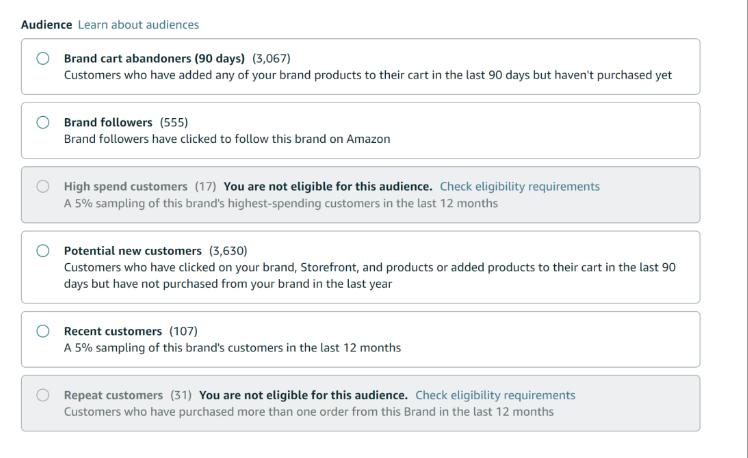Image resolution: width=748 pixels, height=458 pixels.
Task: Select Brand cart abandoners radio button
Action: point(43,59)
